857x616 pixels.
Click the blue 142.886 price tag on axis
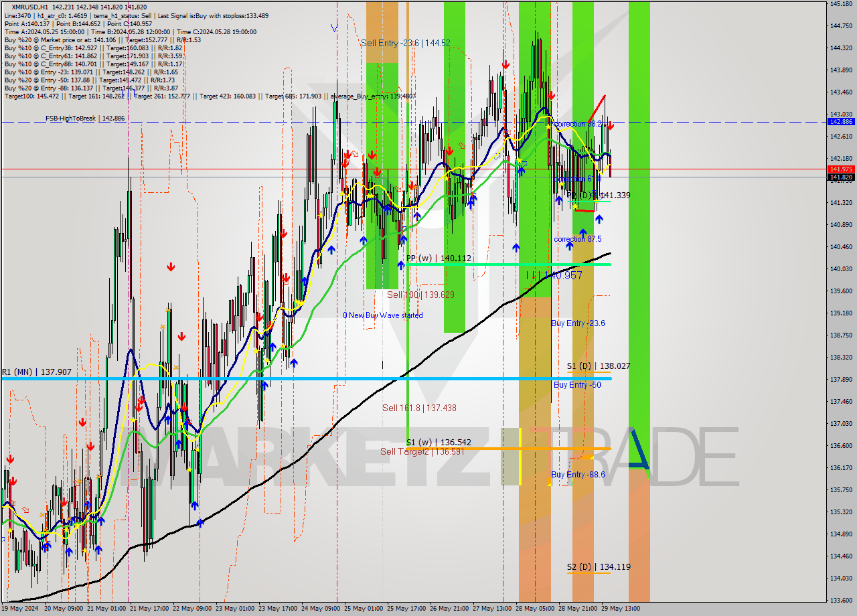pyautogui.click(x=841, y=122)
